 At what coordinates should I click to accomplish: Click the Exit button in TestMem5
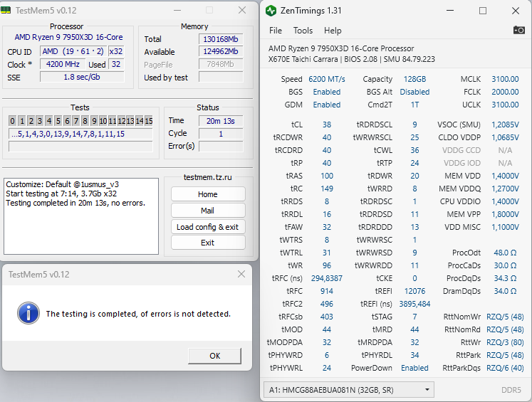click(208, 243)
